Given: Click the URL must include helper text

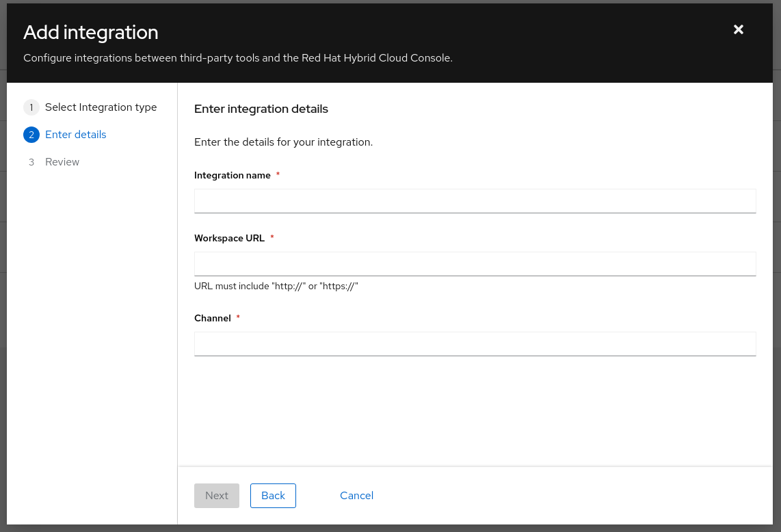Looking at the screenshot, I should pos(276,286).
